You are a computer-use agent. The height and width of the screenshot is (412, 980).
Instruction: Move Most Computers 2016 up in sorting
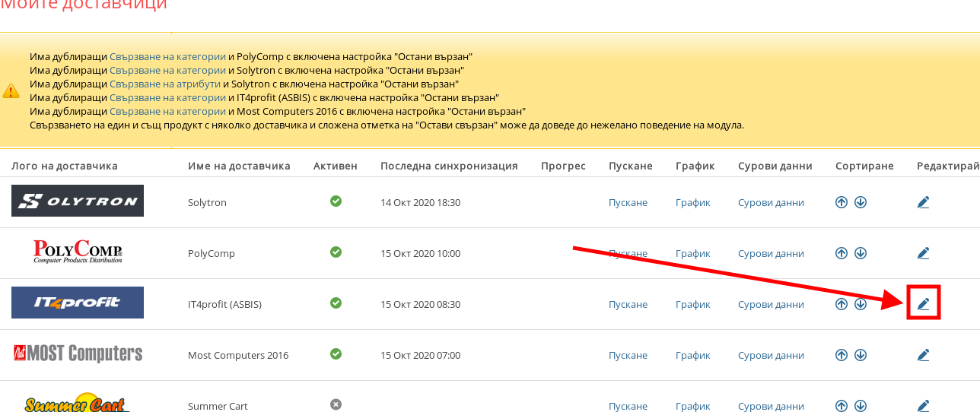(842, 355)
